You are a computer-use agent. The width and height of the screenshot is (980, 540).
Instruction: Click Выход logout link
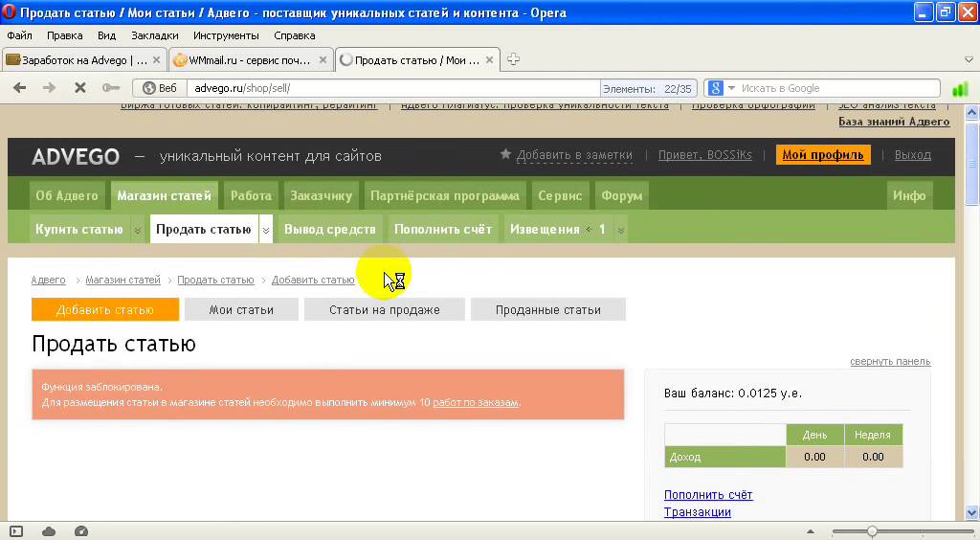[x=912, y=154]
